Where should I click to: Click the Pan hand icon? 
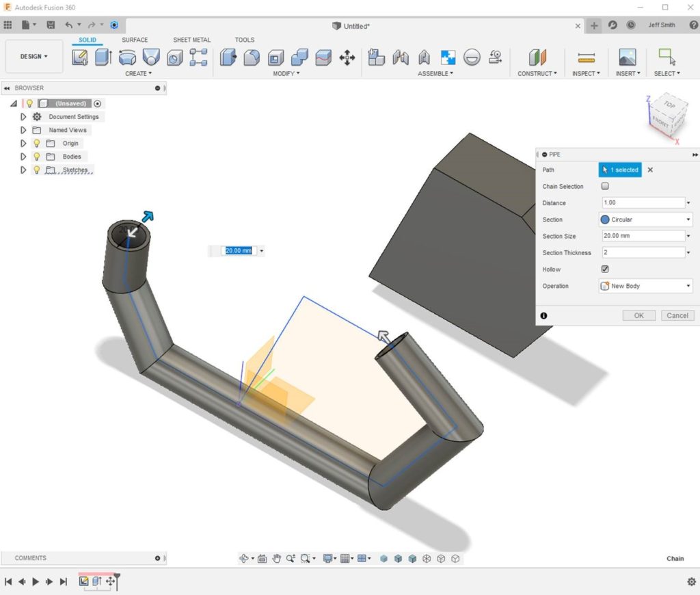click(x=277, y=559)
